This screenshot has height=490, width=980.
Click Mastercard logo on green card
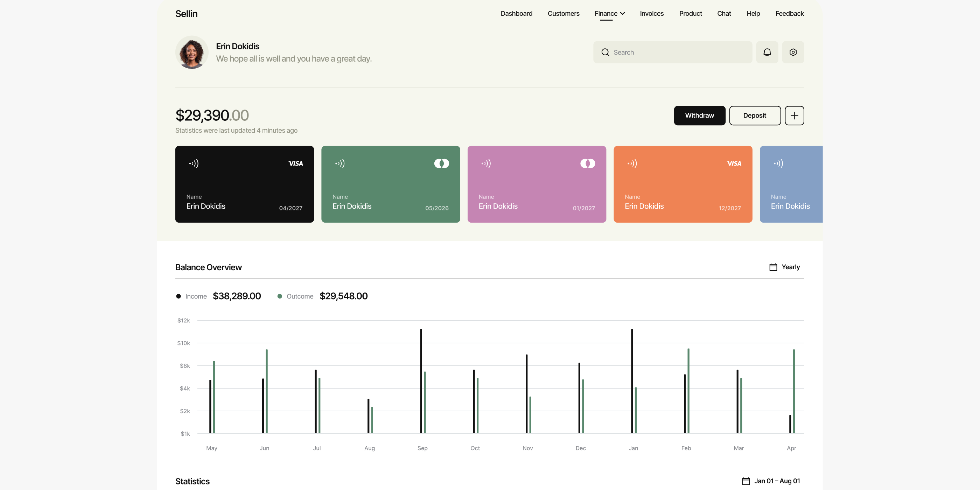coord(441,163)
